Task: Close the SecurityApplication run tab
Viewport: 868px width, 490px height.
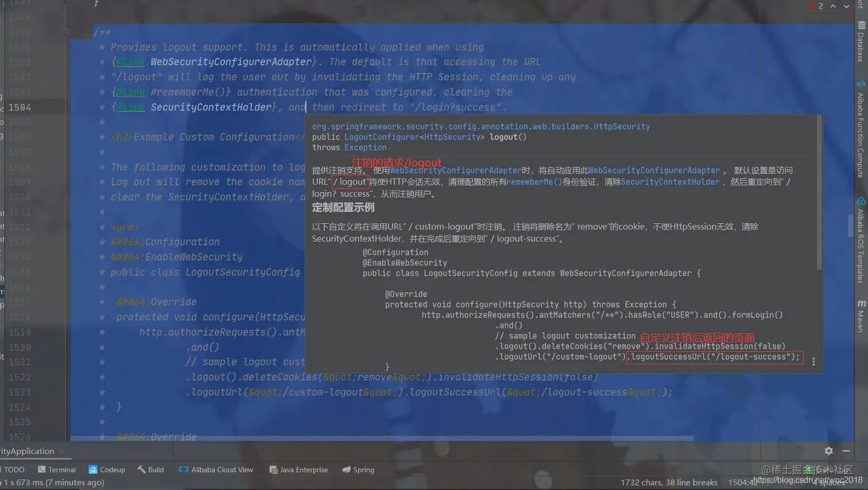Action: pos(61,452)
